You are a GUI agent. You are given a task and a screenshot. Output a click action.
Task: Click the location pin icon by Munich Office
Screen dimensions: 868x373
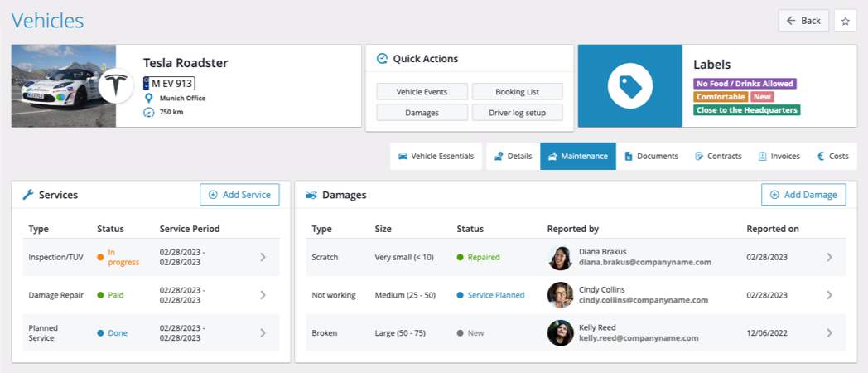(147, 98)
